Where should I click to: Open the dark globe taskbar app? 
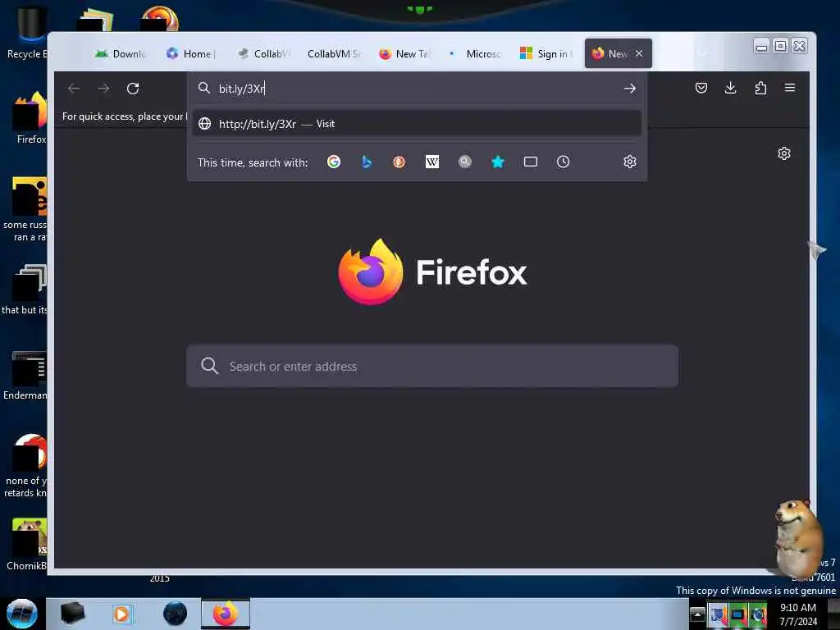[176, 614]
